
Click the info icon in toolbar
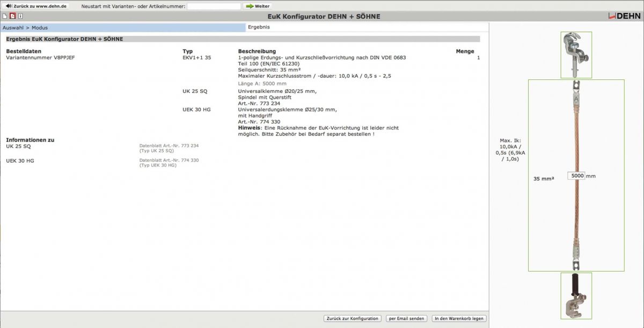coord(20,17)
